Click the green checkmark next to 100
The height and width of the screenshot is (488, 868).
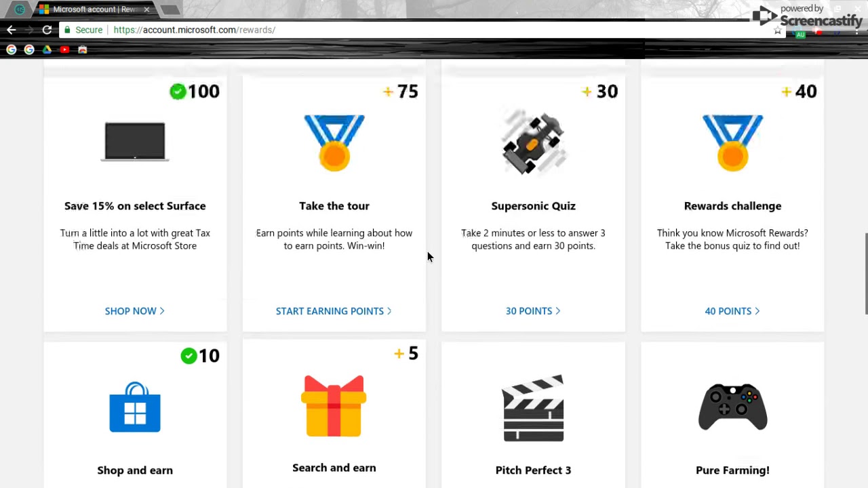point(178,91)
